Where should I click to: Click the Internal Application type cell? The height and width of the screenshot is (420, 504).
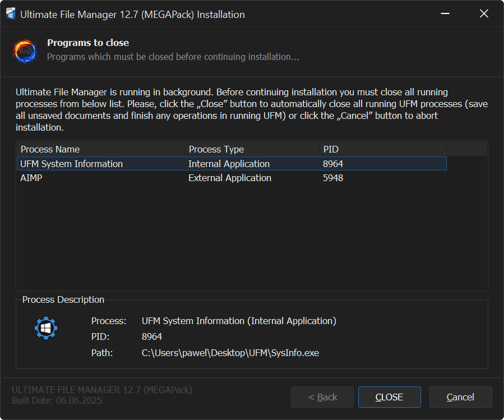click(229, 164)
